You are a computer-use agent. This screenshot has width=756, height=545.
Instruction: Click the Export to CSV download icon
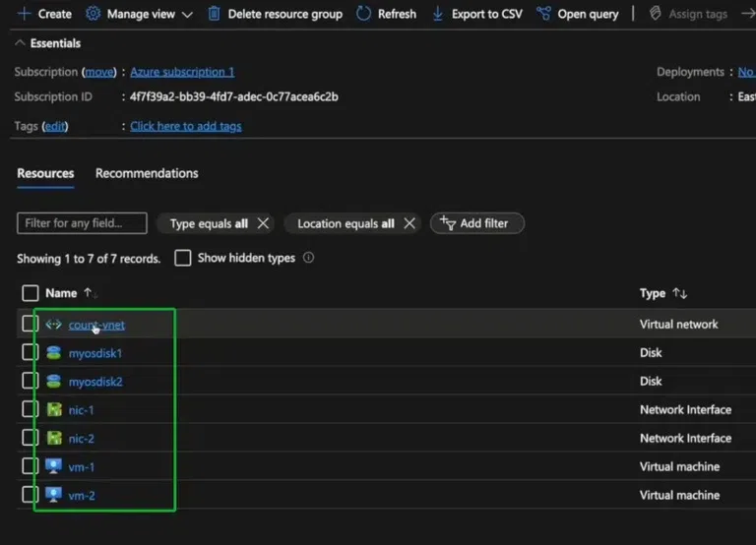pos(438,14)
